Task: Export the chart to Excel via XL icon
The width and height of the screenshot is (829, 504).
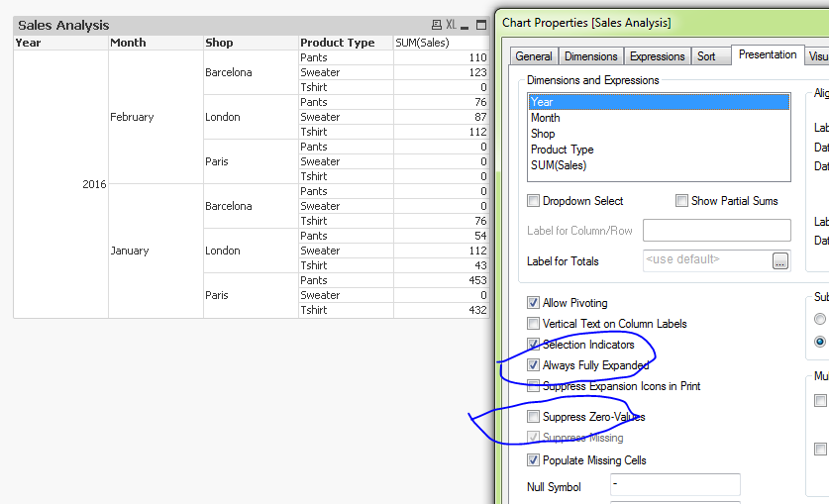Action: pos(452,25)
